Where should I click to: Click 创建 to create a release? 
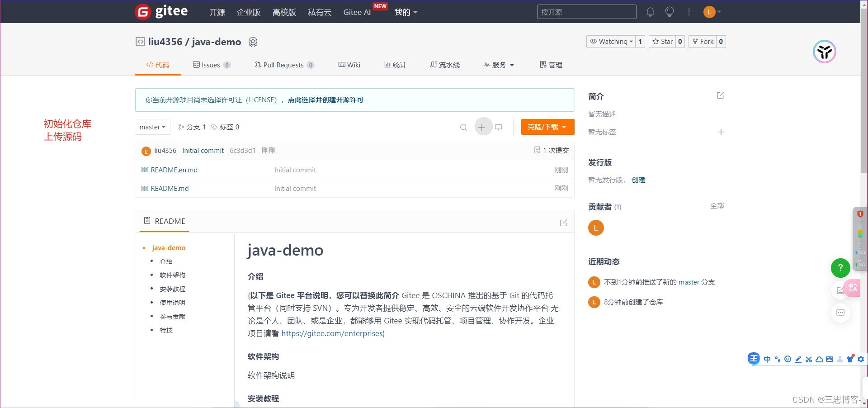click(x=638, y=180)
